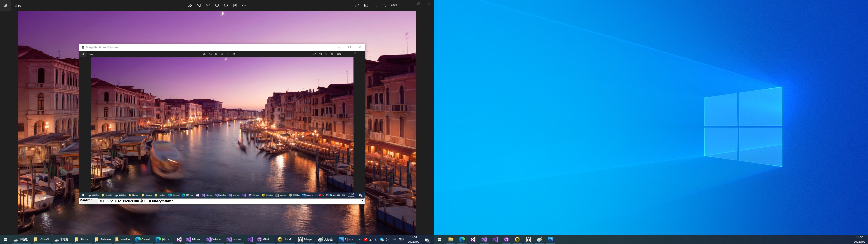868x244 pixels.
Task: Click the trash icon to delete 3.jpg
Action: coord(208,5)
